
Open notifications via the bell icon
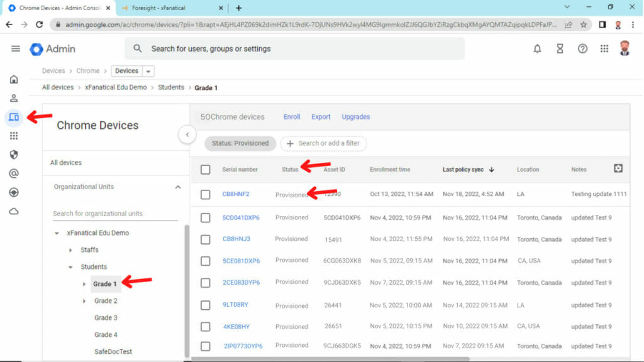point(537,48)
